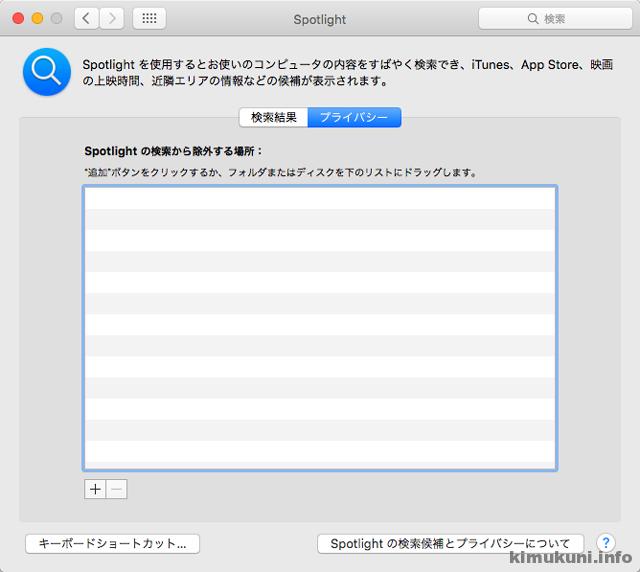Close the Spotlight window with red button
This screenshot has width=640, height=572.
[18, 19]
